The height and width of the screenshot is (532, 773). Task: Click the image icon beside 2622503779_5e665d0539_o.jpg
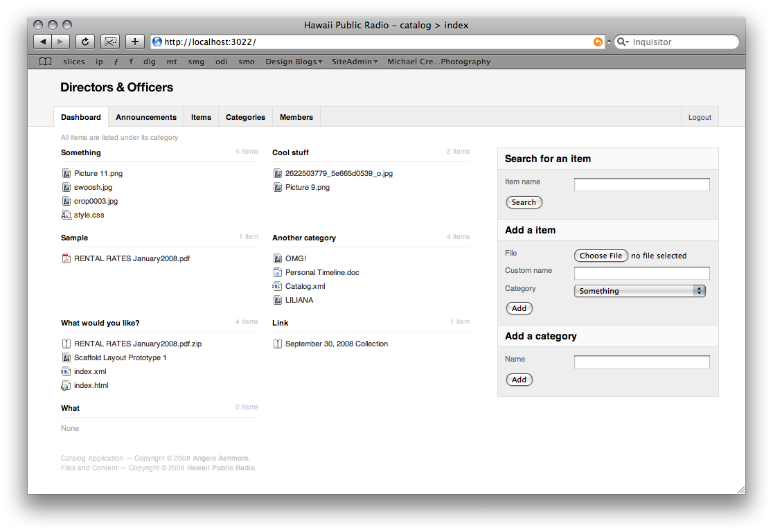[x=278, y=173]
